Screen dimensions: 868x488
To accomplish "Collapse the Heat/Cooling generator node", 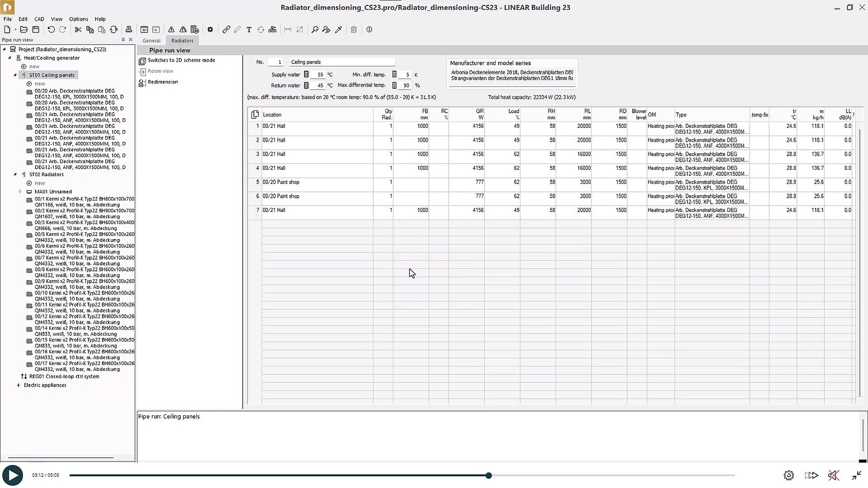I will [x=10, y=58].
